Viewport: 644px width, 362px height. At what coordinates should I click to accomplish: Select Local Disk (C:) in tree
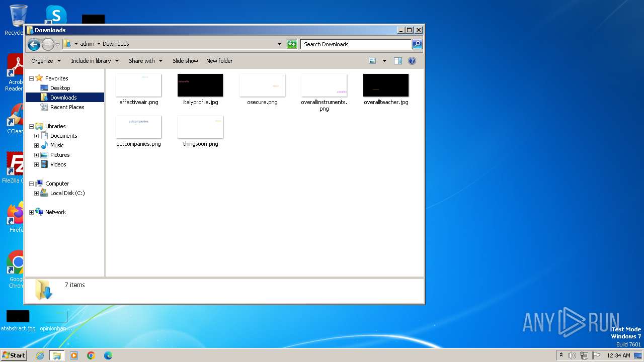(x=67, y=193)
